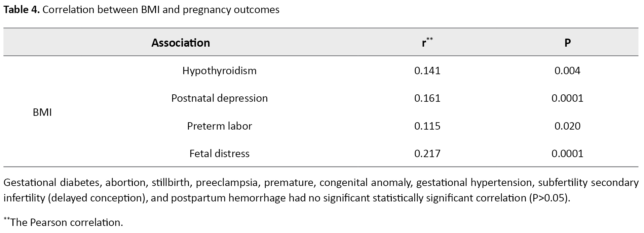Click the r value 0.141
The height and width of the screenshot is (233, 644).
click(x=427, y=71)
